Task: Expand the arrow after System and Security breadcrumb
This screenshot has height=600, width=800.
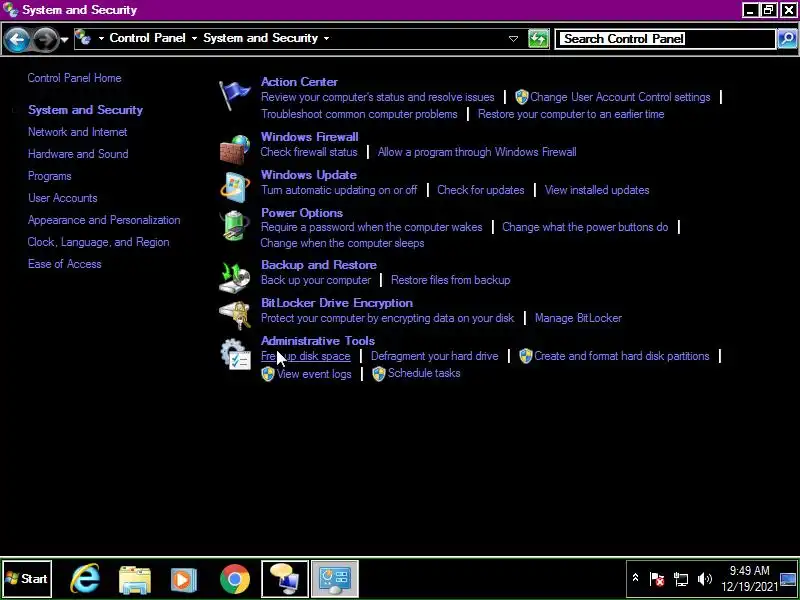Action: (326, 38)
